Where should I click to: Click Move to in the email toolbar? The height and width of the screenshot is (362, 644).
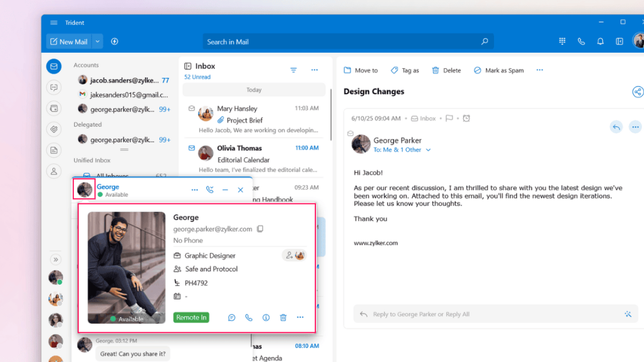coord(361,70)
